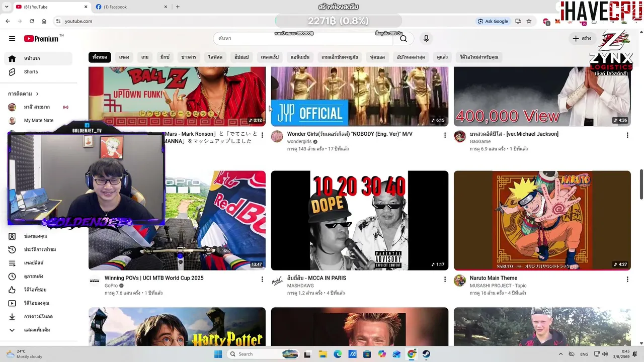The image size is (644, 362).
Task: Play the Naruto album art thumbnail
Action: click(542, 220)
